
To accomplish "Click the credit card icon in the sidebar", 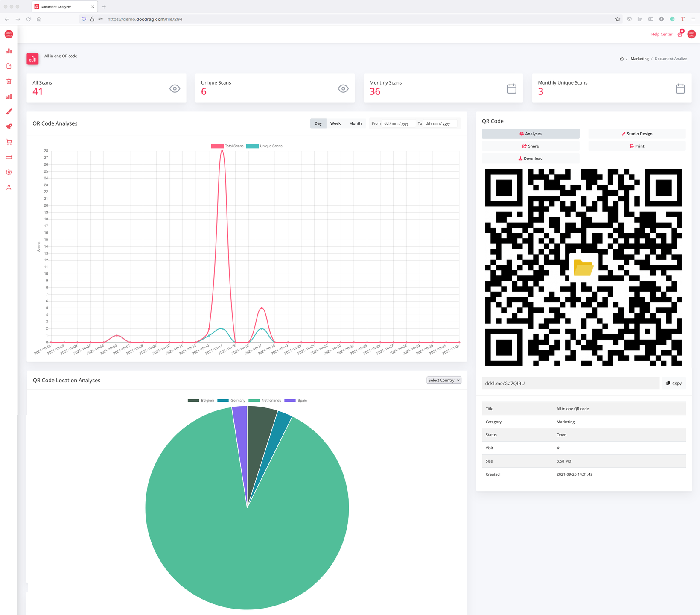I will coord(9,157).
